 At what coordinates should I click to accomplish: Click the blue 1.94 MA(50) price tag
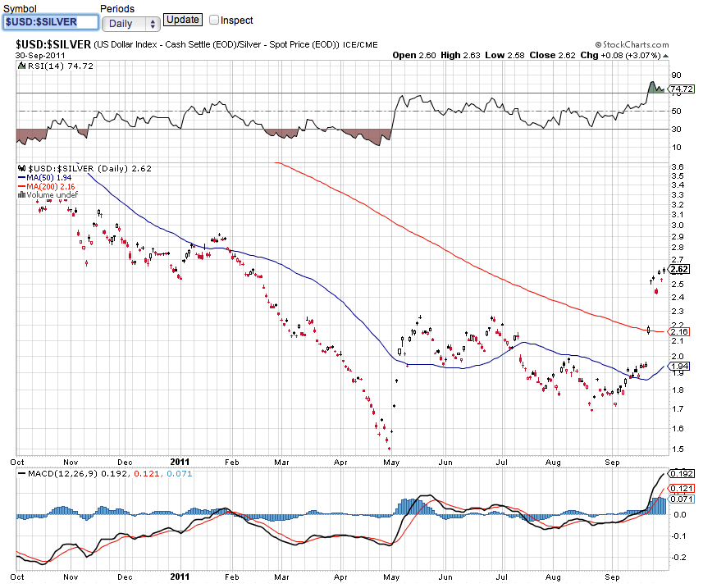(679, 366)
